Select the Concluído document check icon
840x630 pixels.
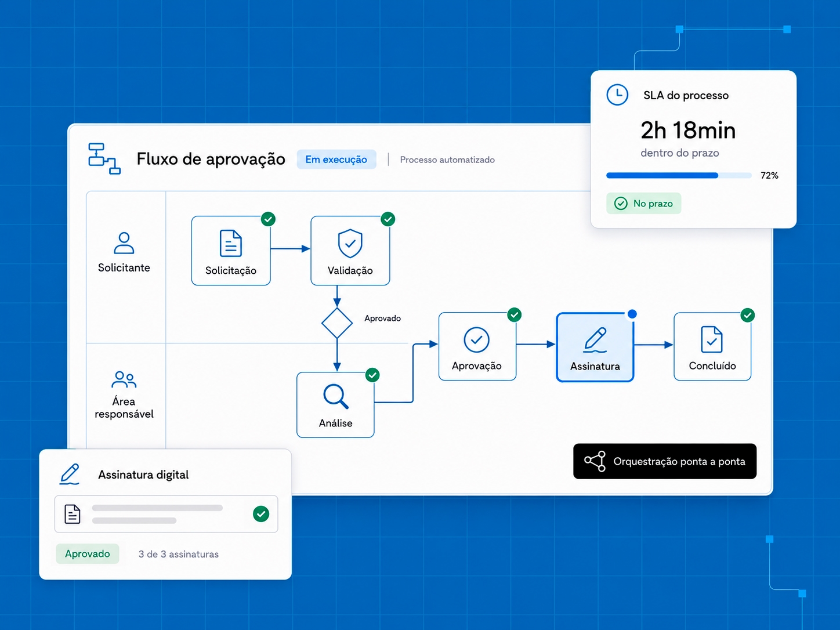(x=712, y=339)
